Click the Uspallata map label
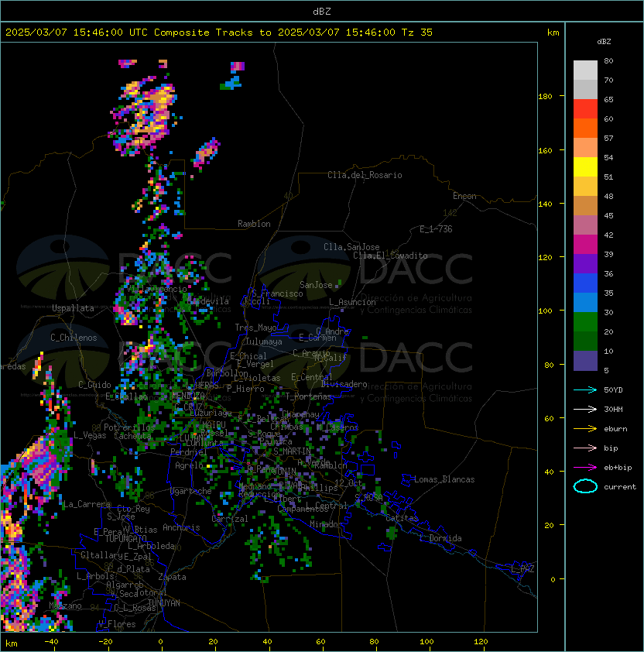This screenshot has height=652, width=644. pos(73,308)
